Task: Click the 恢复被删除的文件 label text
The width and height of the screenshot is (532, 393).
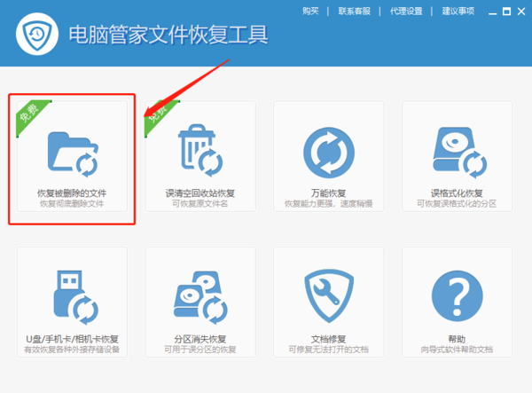Action: tap(72, 193)
